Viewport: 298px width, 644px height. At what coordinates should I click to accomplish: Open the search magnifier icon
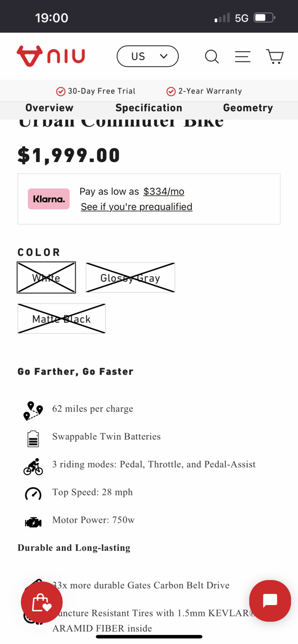pos(212,56)
